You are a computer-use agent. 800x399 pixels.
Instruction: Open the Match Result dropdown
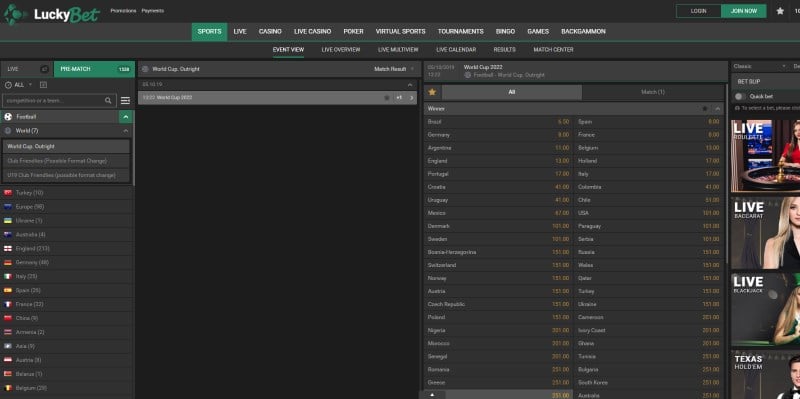394,69
